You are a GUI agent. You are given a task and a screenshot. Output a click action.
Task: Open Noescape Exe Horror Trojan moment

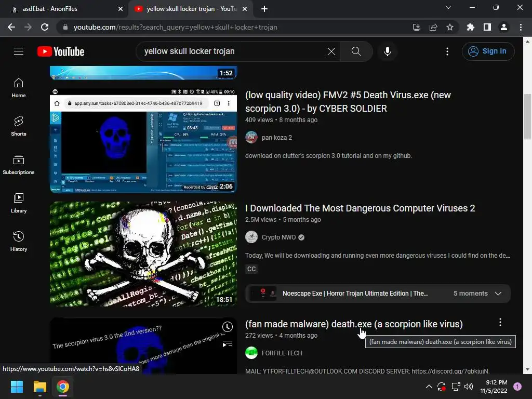[x=355, y=294]
